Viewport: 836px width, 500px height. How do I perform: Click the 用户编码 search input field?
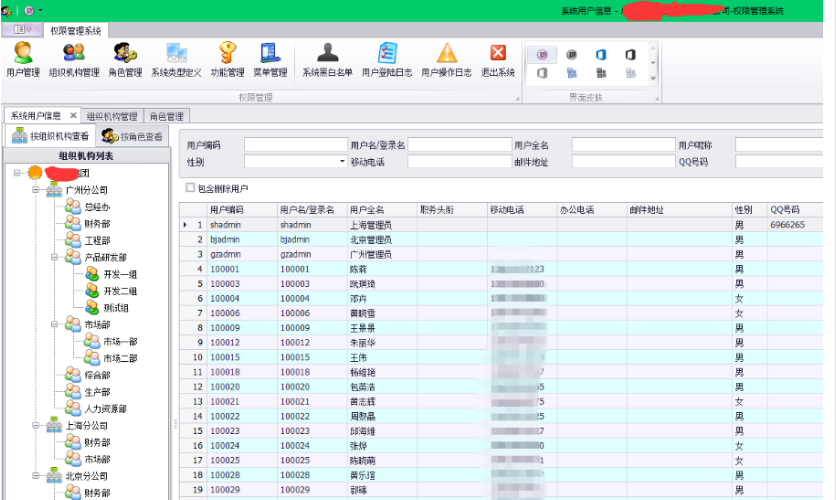294,145
